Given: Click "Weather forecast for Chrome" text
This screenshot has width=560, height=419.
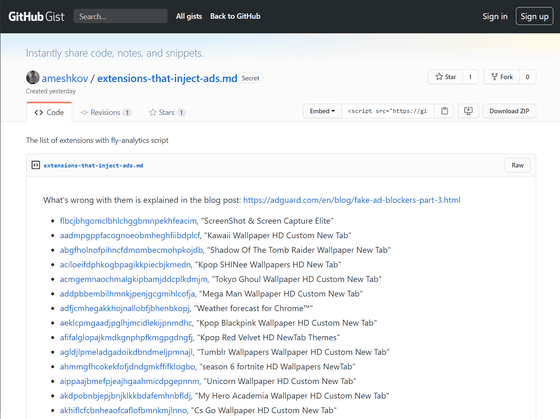Looking at the screenshot, I should (x=253, y=308).
